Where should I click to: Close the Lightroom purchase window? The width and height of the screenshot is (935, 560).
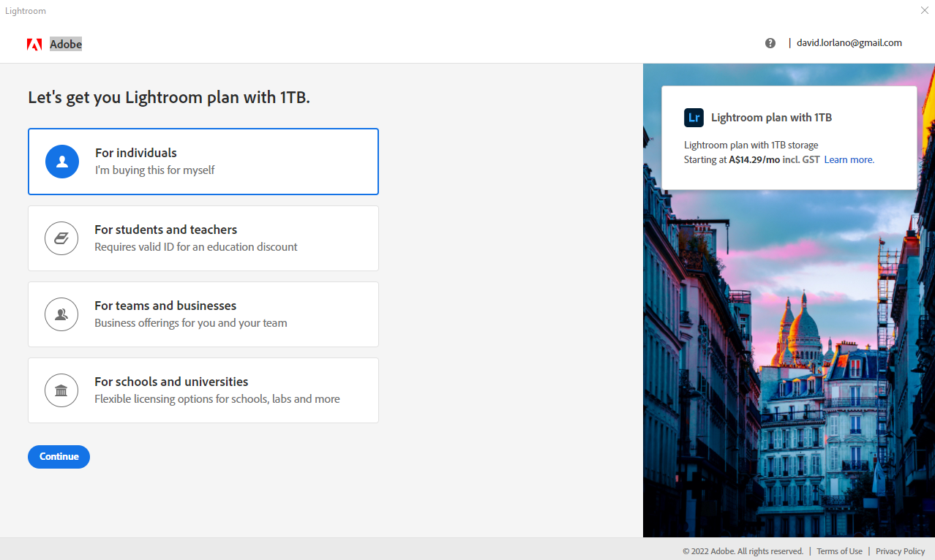pos(924,10)
